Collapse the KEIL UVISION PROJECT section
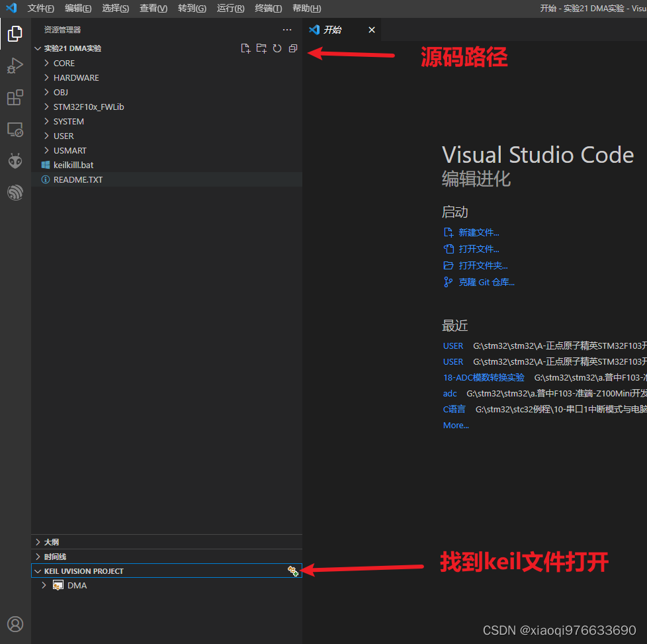 (x=84, y=571)
